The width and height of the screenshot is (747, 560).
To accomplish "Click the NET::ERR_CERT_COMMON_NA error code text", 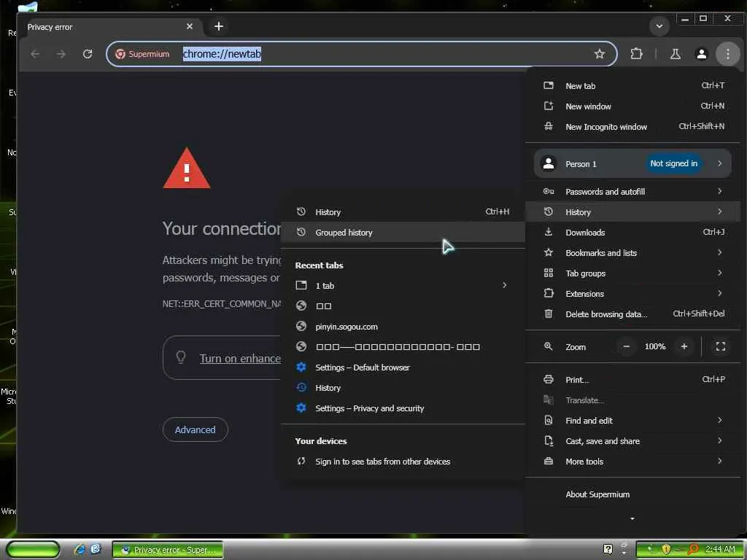I will point(222,304).
